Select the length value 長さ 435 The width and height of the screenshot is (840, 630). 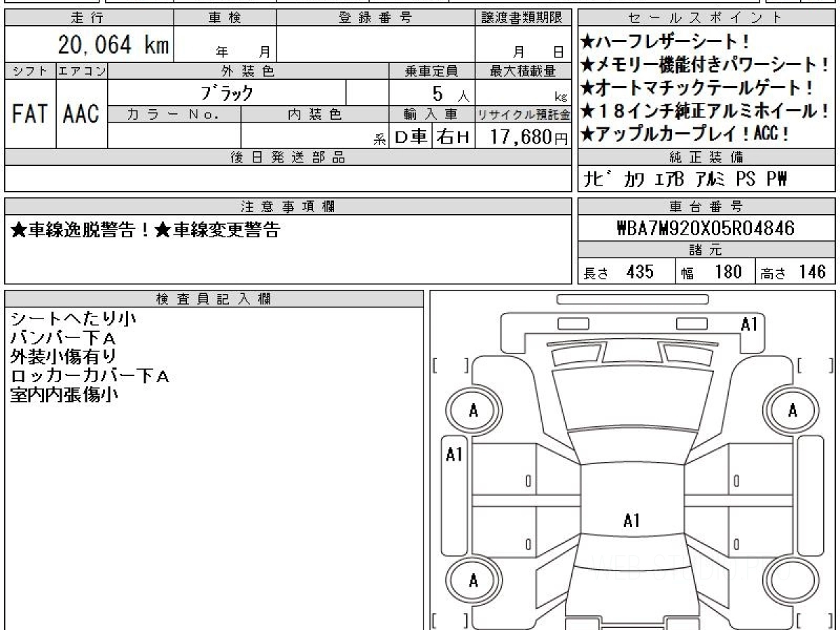click(619, 272)
